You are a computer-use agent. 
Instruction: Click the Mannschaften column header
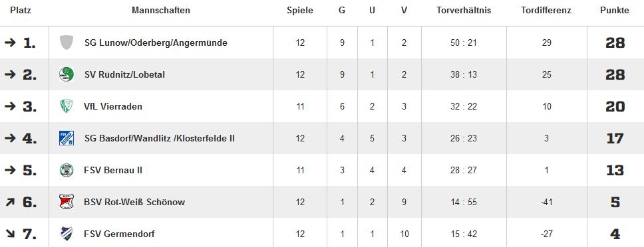tap(161, 11)
